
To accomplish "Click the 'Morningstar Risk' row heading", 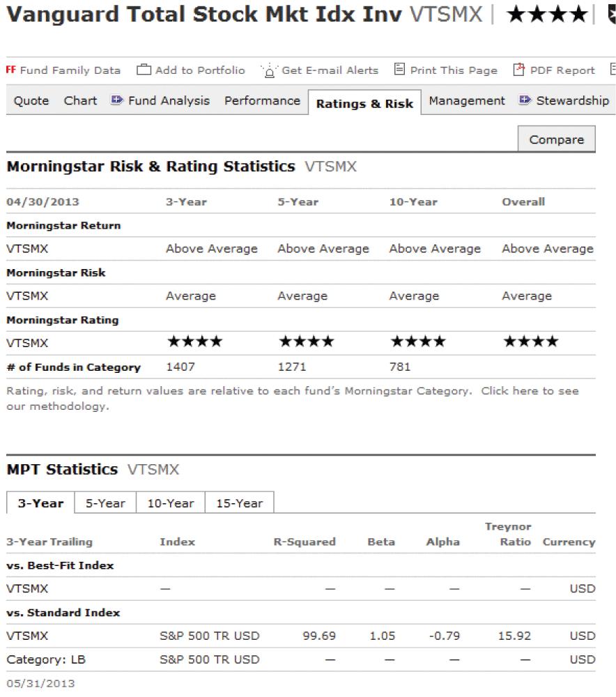I will (x=56, y=273).
